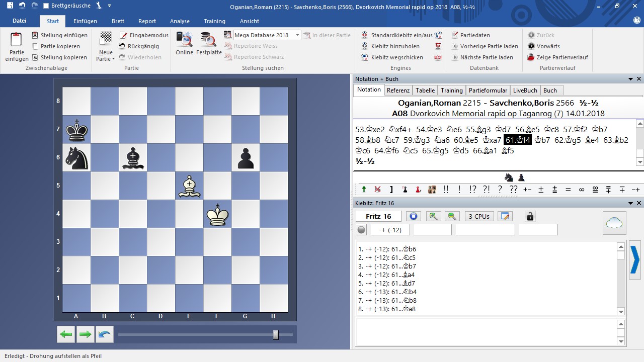Add a double exclamation mark annotation
The height and width of the screenshot is (362, 644).
click(445, 190)
